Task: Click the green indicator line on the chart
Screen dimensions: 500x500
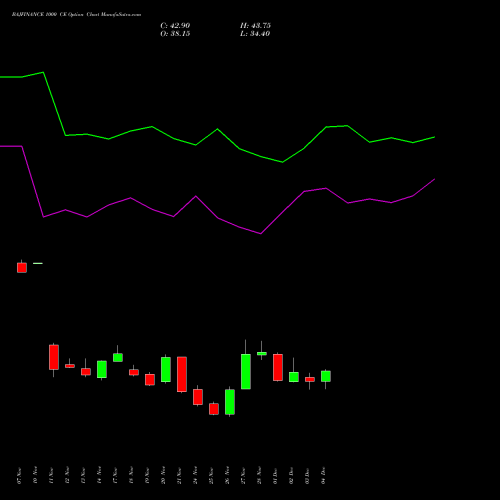Action: click(x=217, y=129)
